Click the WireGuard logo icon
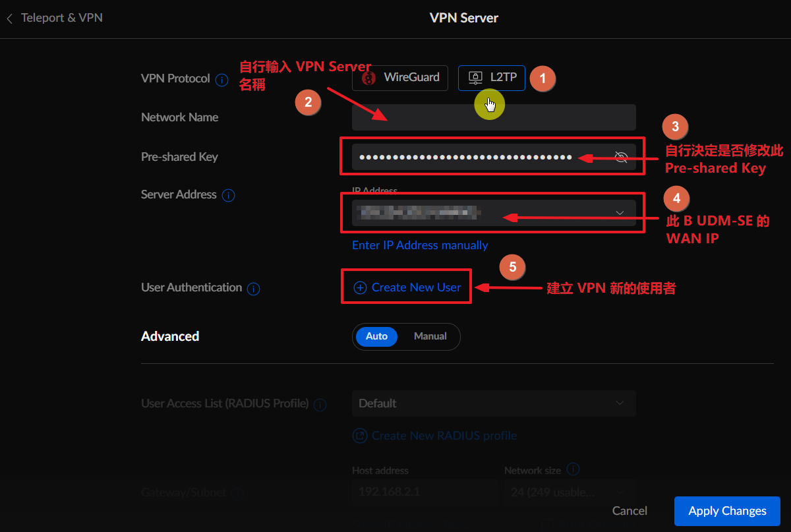 click(x=369, y=78)
